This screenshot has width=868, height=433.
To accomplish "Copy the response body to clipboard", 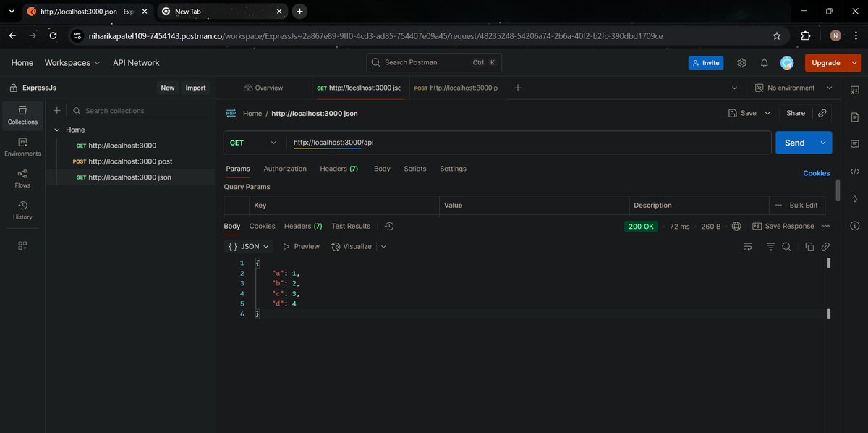I will click(x=809, y=247).
